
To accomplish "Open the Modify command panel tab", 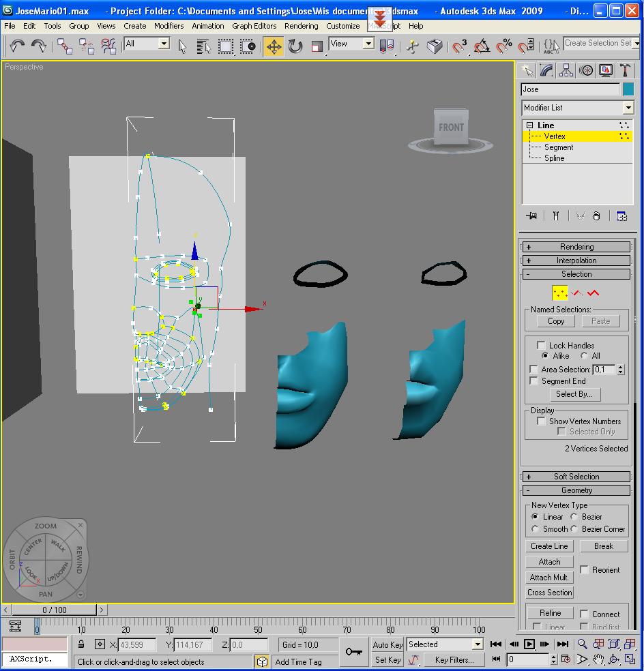I will (547, 71).
